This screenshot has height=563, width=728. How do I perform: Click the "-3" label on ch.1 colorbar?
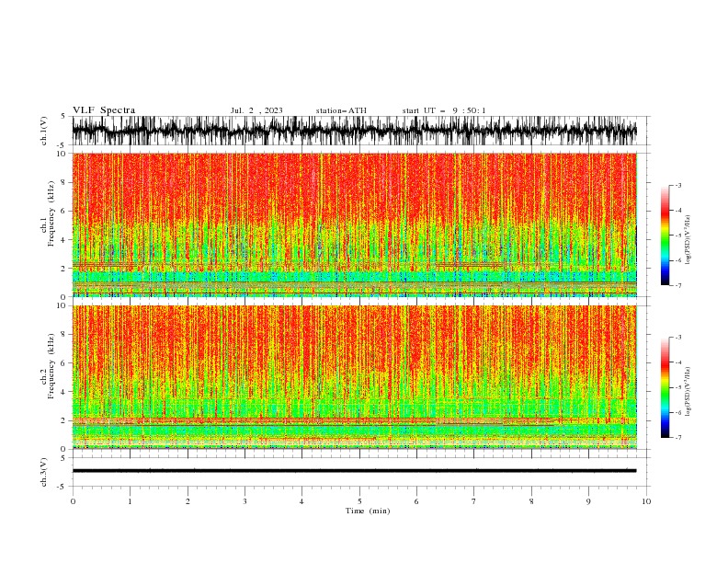pos(677,185)
